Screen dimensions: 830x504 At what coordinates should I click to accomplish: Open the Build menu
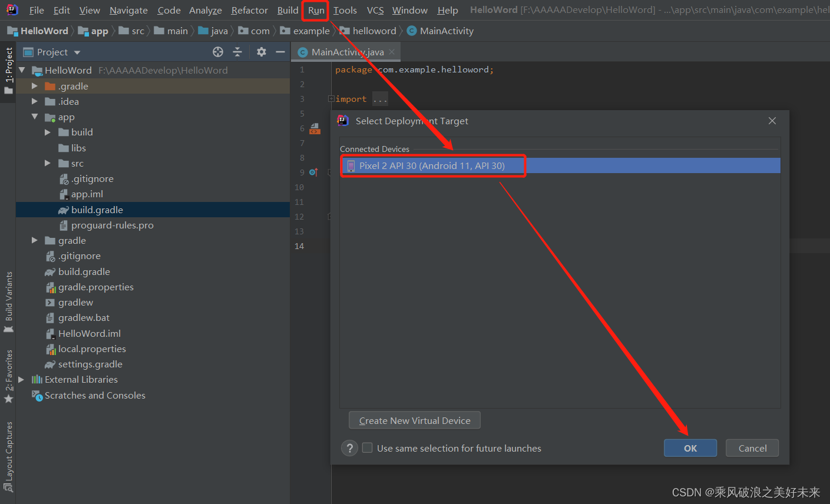pos(287,10)
